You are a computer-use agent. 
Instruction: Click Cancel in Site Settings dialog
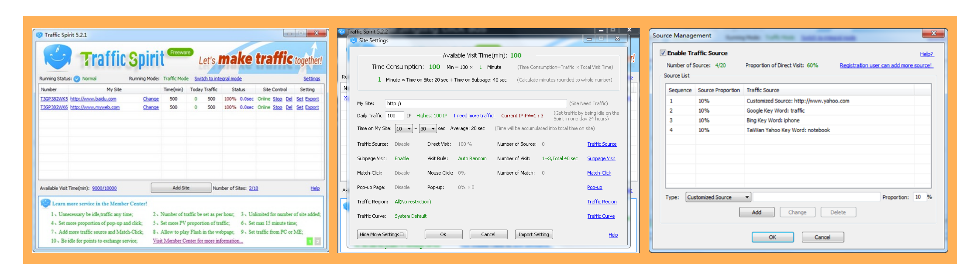point(488,234)
